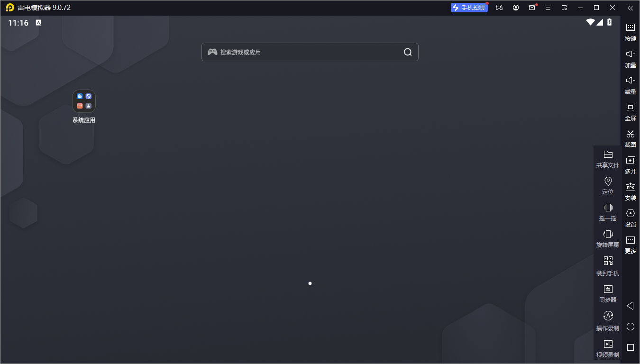The width and height of the screenshot is (640, 364).
Task: Click the 11:16 clock in status bar
Action: pyautogui.click(x=18, y=23)
